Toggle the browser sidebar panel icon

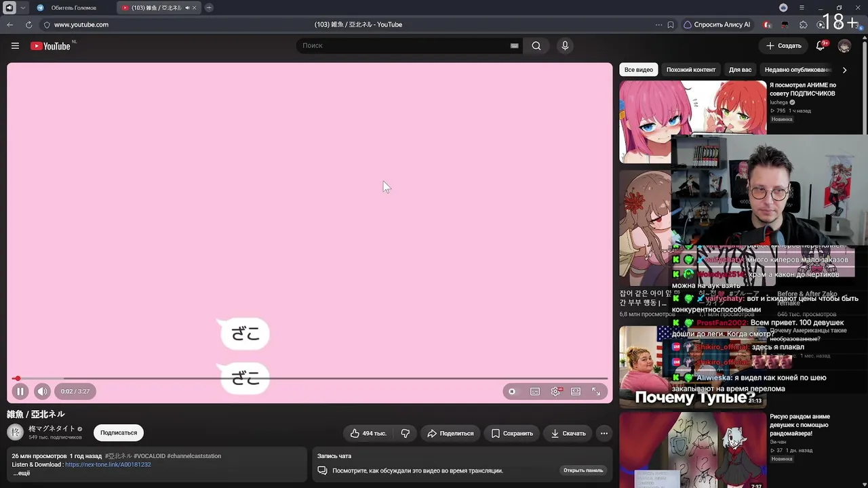coord(9,8)
